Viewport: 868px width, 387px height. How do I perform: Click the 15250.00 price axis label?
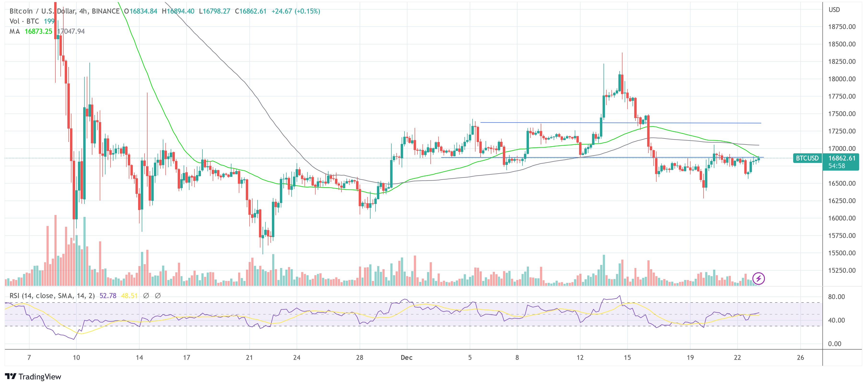(x=842, y=270)
